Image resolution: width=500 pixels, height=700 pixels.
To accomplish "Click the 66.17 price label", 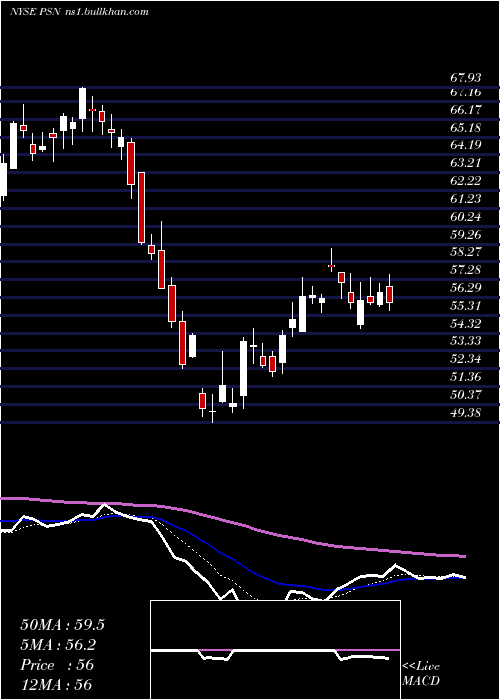I will coord(466,109).
